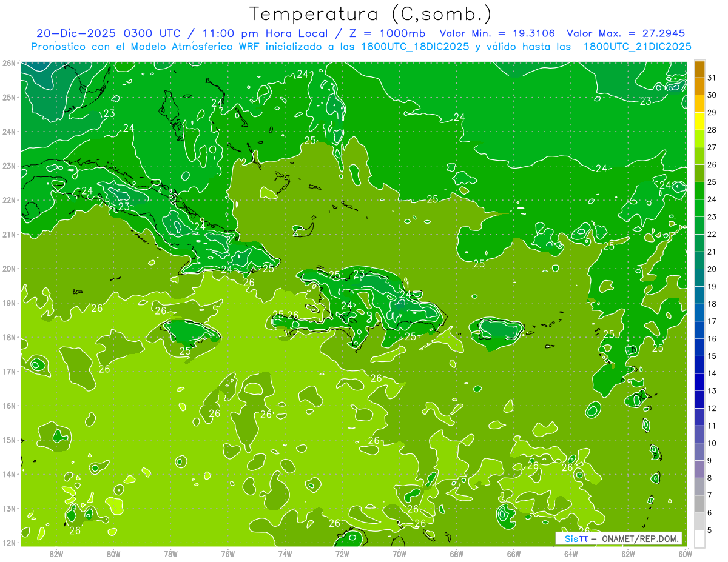This screenshot has height=562, width=728.
Task: Click the "22N" latitude axis label
Action: [x=9, y=200]
